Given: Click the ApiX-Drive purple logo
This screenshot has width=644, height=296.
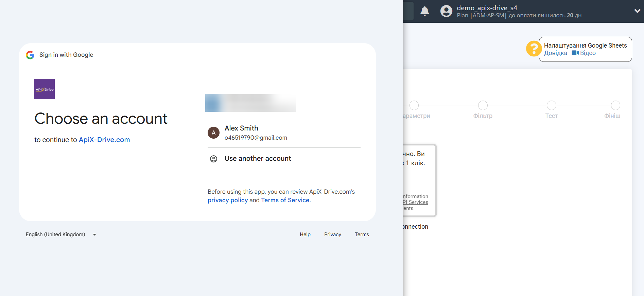Looking at the screenshot, I should coord(45,89).
